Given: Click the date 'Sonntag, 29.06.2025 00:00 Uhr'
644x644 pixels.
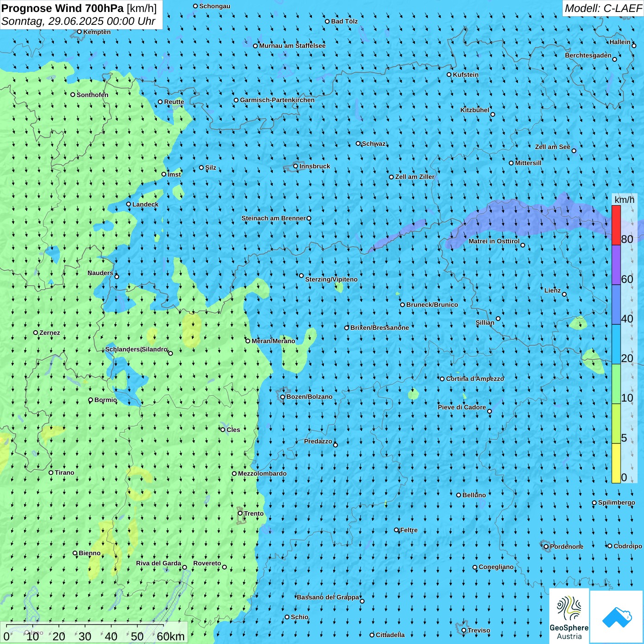Looking at the screenshot, I should (78, 21).
